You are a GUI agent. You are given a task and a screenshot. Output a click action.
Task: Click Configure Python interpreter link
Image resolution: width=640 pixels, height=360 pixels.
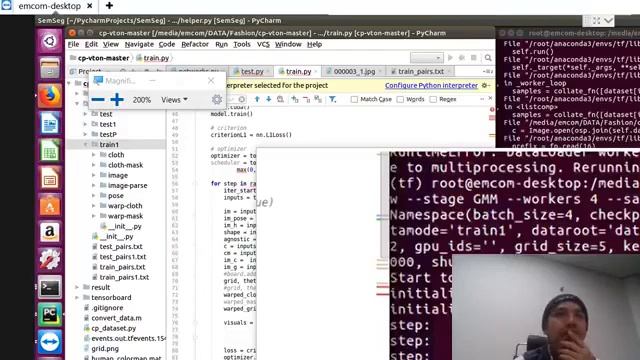(x=431, y=85)
